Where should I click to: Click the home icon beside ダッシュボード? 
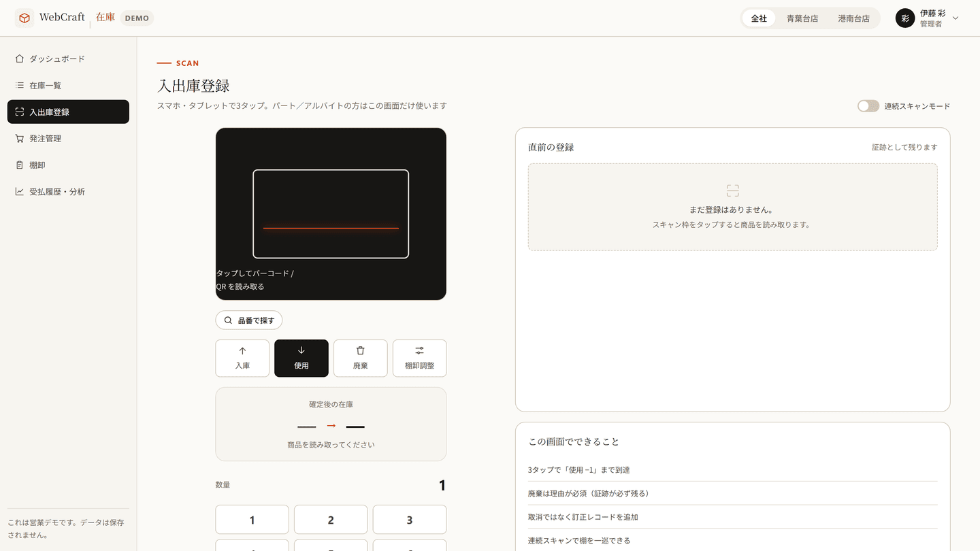coord(20,59)
